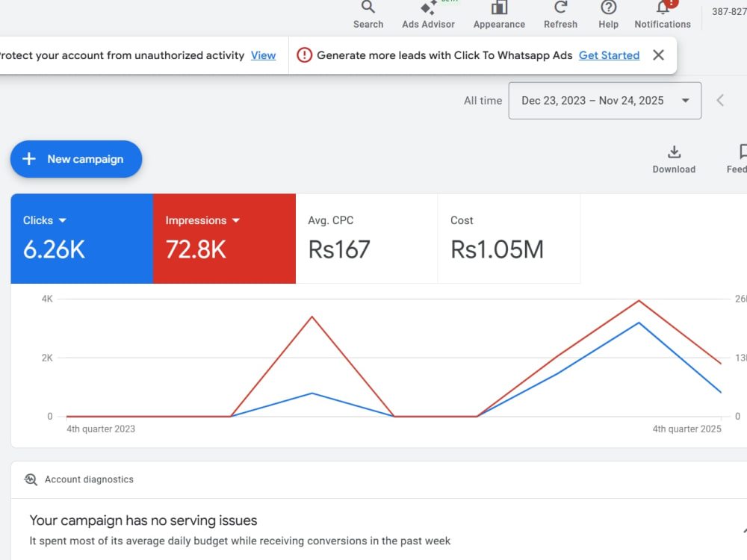The height and width of the screenshot is (560, 747).
Task: Click the Rs167 value
Action: coord(338,249)
